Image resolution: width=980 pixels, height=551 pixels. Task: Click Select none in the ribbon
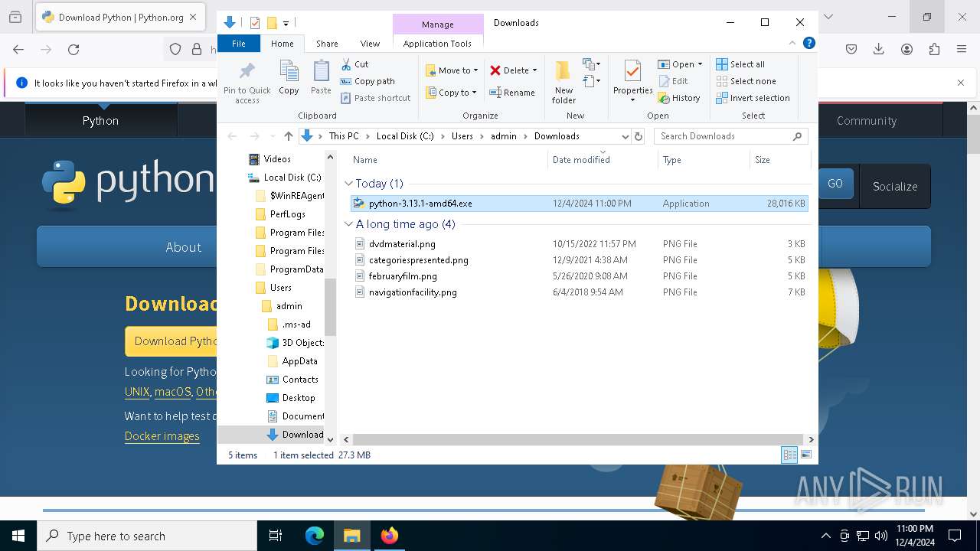click(746, 81)
